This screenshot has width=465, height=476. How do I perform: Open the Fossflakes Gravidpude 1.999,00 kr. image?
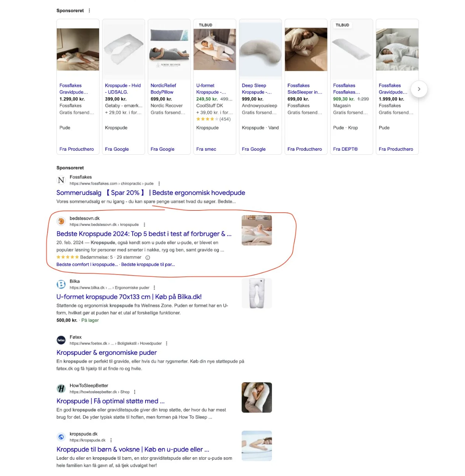coord(397,49)
